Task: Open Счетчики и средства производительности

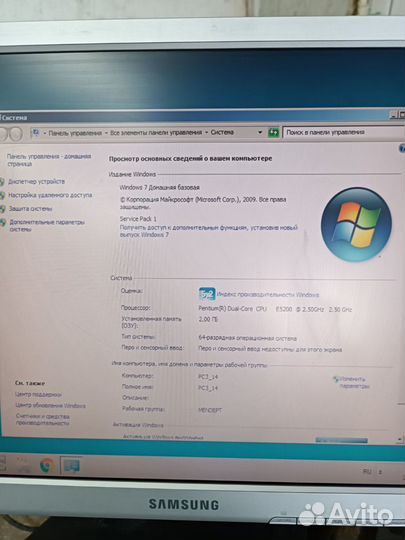Action: click(x=43, y=419)
